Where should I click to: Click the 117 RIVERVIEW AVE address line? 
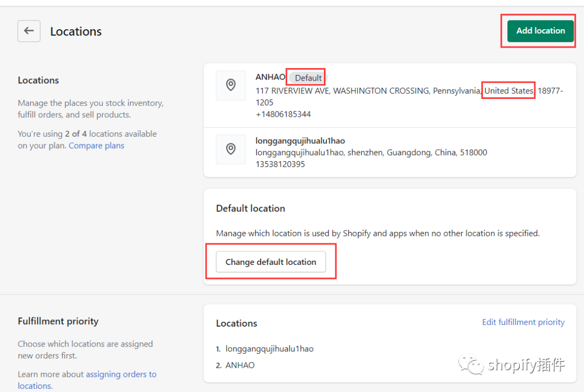point(368,91)
